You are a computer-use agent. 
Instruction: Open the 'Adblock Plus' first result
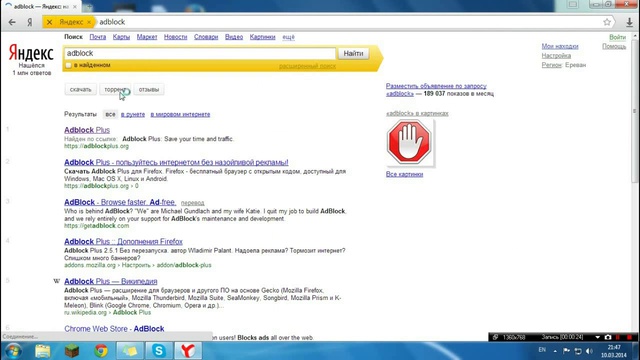(x=87, y=130)
